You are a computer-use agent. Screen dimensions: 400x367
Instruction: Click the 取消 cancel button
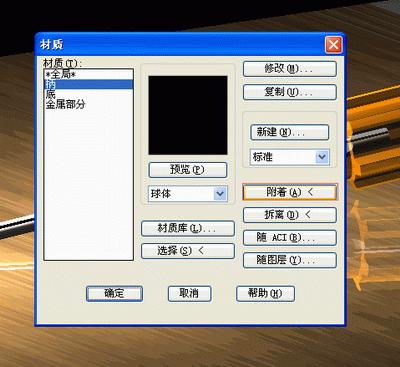click(x=189, y=294)
